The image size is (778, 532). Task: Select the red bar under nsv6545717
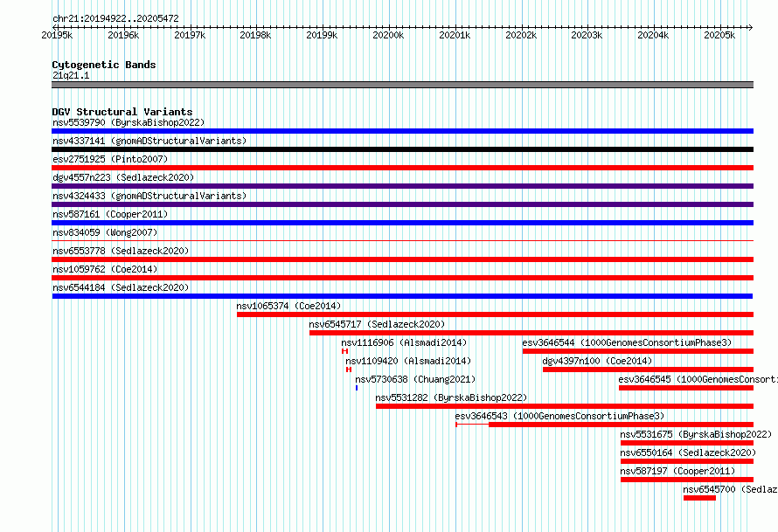point(531,333)
